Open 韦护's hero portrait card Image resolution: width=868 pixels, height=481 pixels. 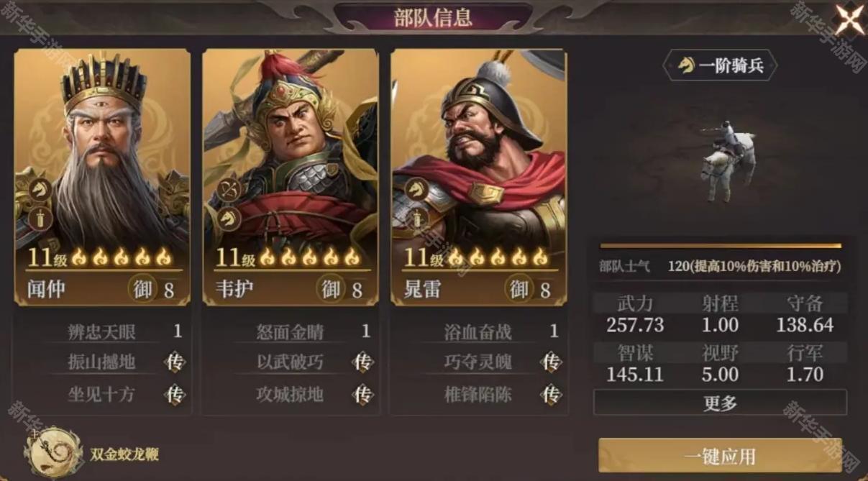pyautogui.click(x=291, y=178)
